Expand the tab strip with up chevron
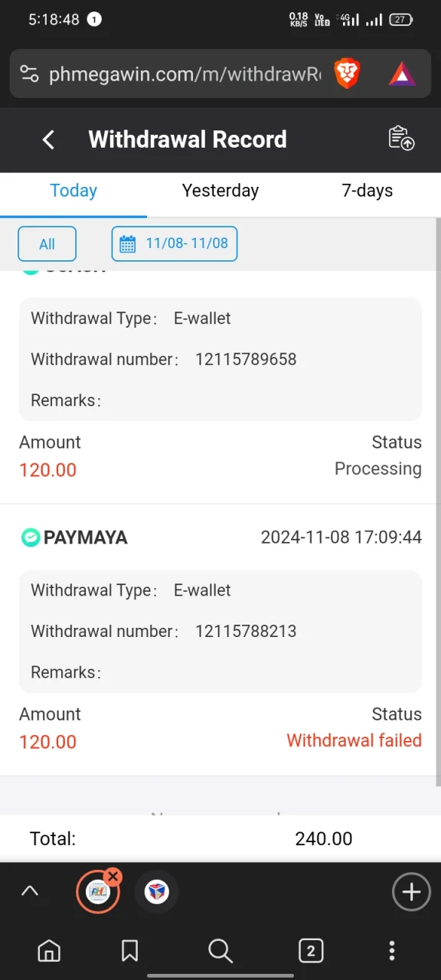Image resolution: width=441 pixels, height=980 pixels. pyautogui.click(x=30, y=891)
